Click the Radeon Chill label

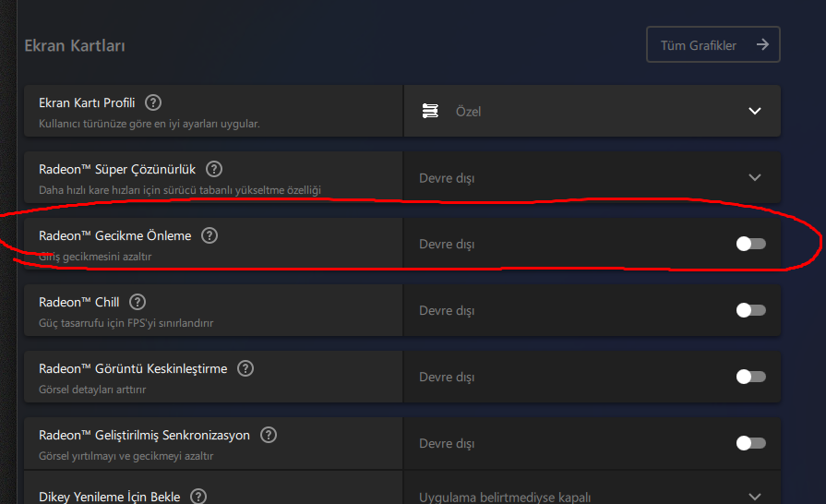tap(79, 302)
